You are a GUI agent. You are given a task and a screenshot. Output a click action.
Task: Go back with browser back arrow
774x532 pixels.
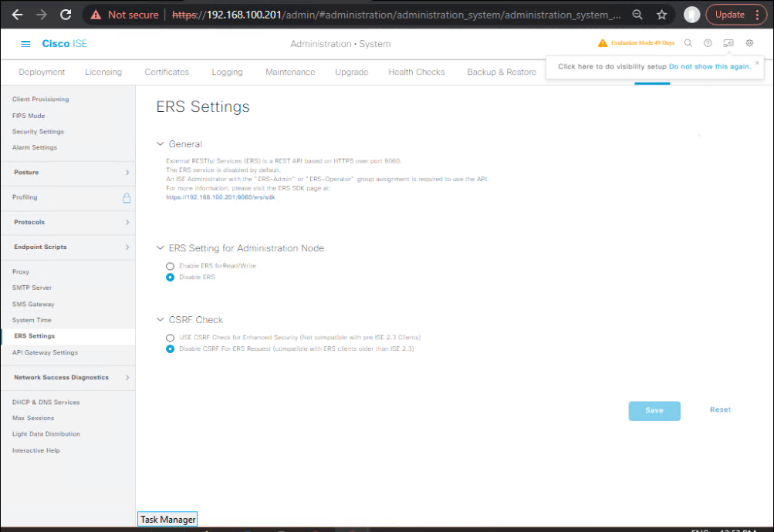17,15
